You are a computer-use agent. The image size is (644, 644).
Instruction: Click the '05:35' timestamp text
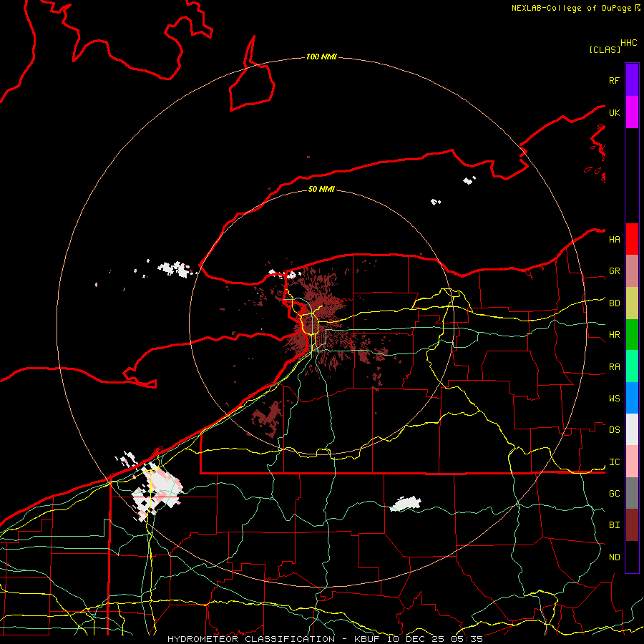(x=467, y=639)
